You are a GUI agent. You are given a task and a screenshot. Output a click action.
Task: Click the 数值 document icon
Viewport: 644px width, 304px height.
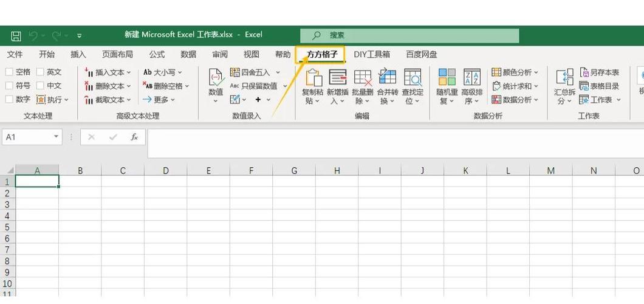tap(216, 77)
